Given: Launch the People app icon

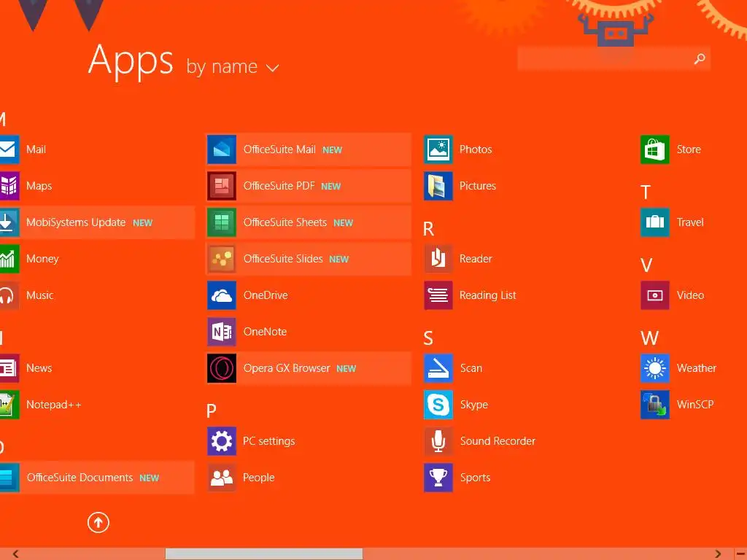Looking at the screenshot, I should coord(222,478).
